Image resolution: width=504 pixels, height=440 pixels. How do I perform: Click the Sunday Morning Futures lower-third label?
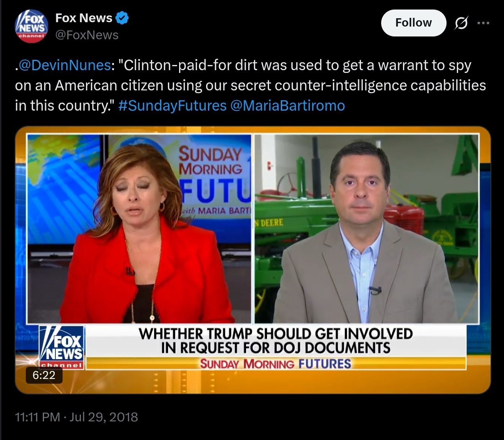point(275,363)
